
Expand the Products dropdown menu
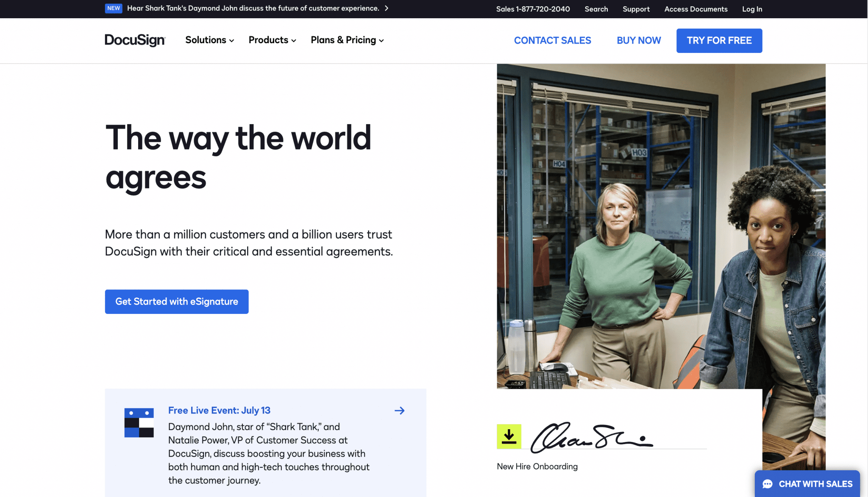click(272, 40)
